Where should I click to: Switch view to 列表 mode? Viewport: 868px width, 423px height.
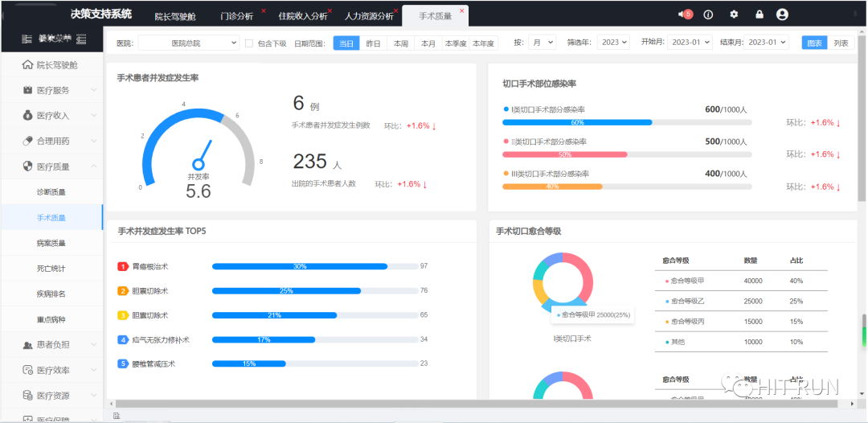point(841,43)
